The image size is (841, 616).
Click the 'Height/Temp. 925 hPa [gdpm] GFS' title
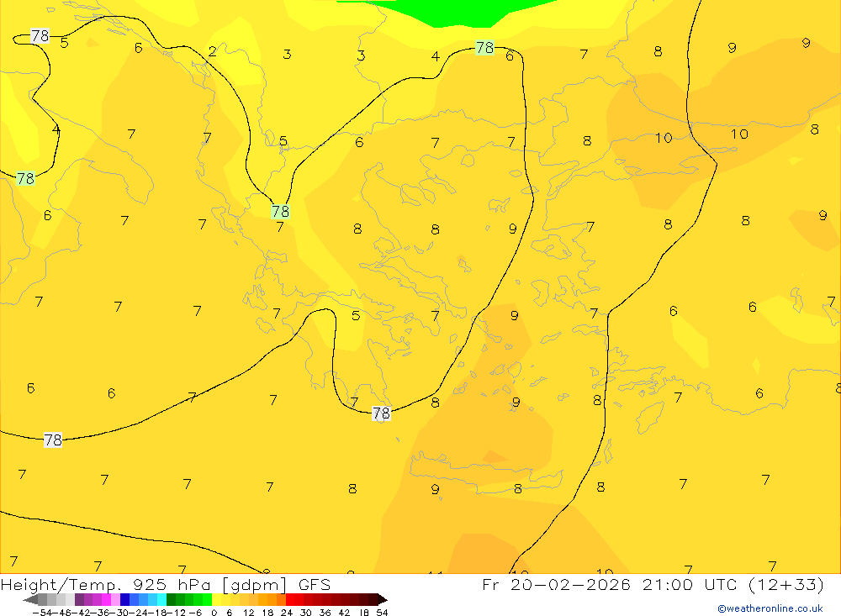165,584
